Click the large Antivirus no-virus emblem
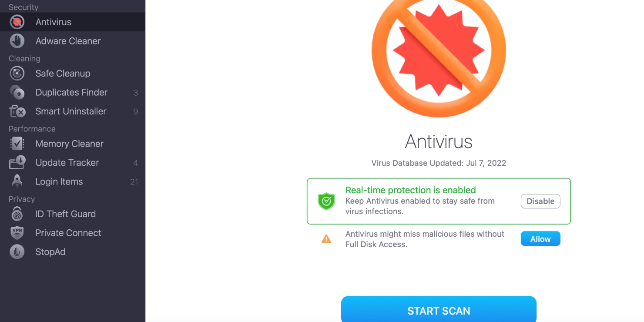The image size is (644, 322). coord(439,50)
